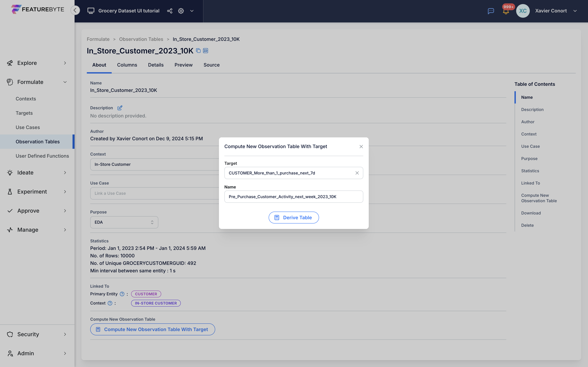The height and width of the screenshot is (367, 588).
Task: Expand the Explore menu
Action: [x=37, y=63]
